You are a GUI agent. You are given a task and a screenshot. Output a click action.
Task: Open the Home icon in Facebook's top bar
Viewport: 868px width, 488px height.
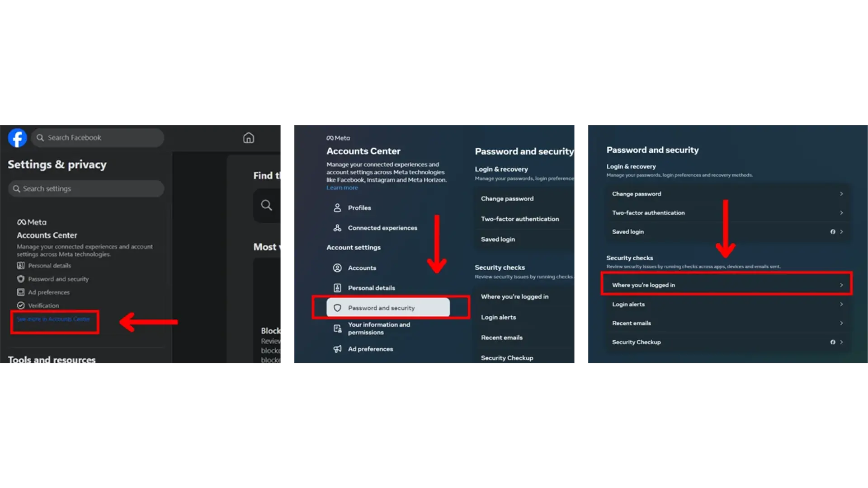click(249, 138)
